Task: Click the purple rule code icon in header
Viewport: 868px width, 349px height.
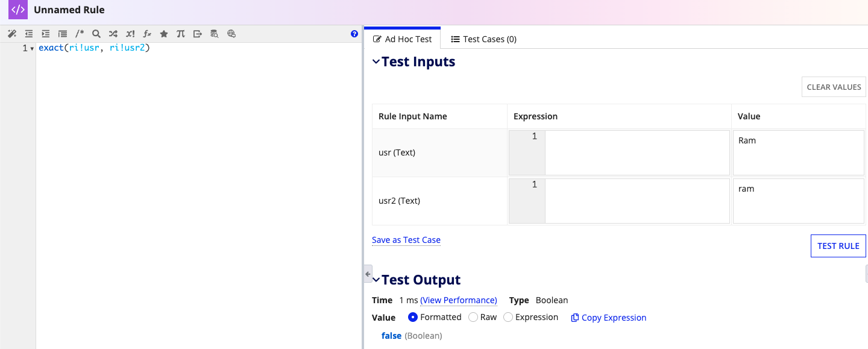Action: (18, 10)
